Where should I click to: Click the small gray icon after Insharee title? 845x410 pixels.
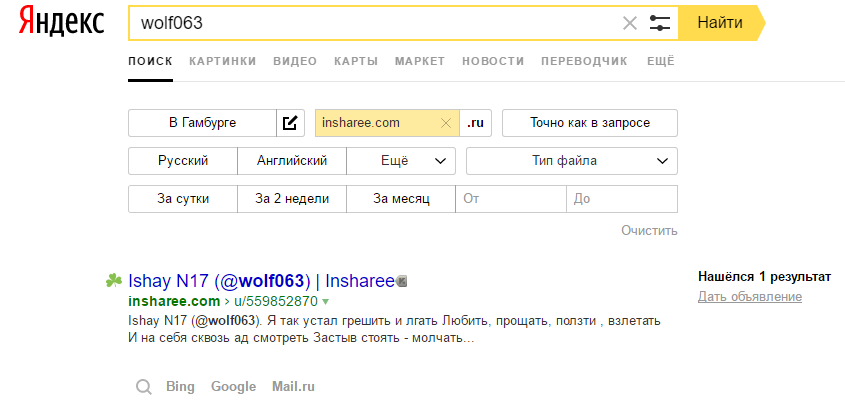point(402,281)
